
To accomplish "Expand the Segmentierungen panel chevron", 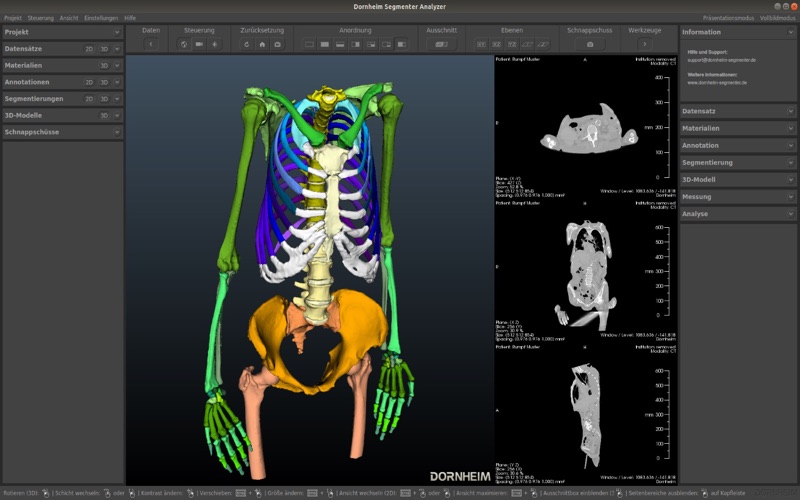I will point(117,99).
